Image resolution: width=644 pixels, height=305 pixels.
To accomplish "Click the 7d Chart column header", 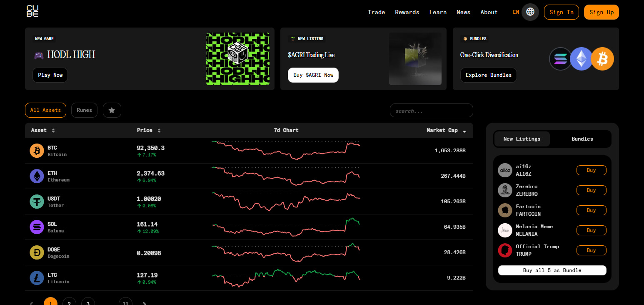I will tap(286, 130).
